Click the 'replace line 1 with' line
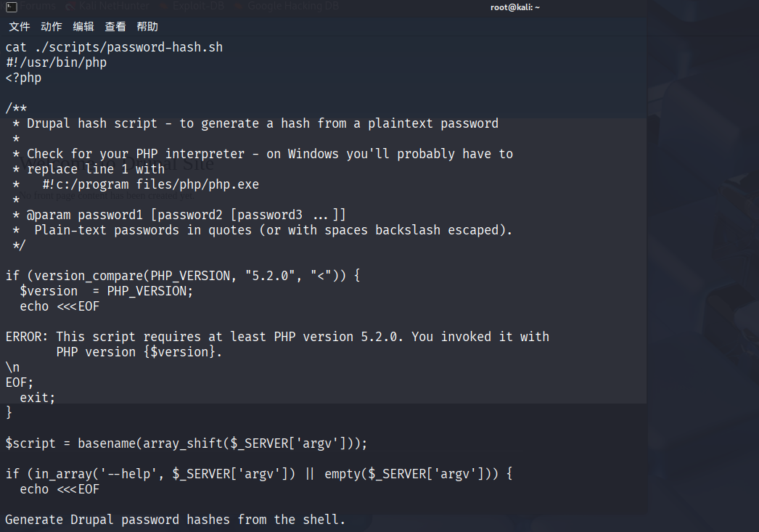 pos(89,169)
